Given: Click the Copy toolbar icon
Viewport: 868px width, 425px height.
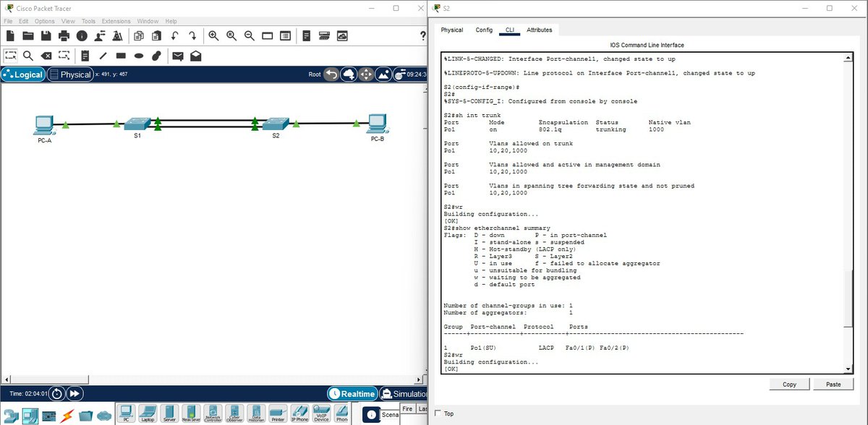Looking at the screenshot, I should pyautogui.click(x=139, y=35).
